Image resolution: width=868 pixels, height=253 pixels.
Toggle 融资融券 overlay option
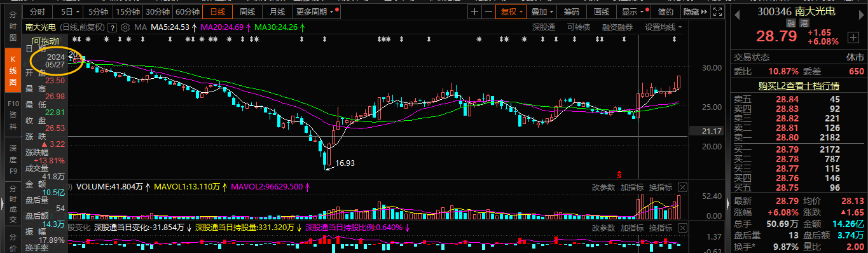coord(617,27)
